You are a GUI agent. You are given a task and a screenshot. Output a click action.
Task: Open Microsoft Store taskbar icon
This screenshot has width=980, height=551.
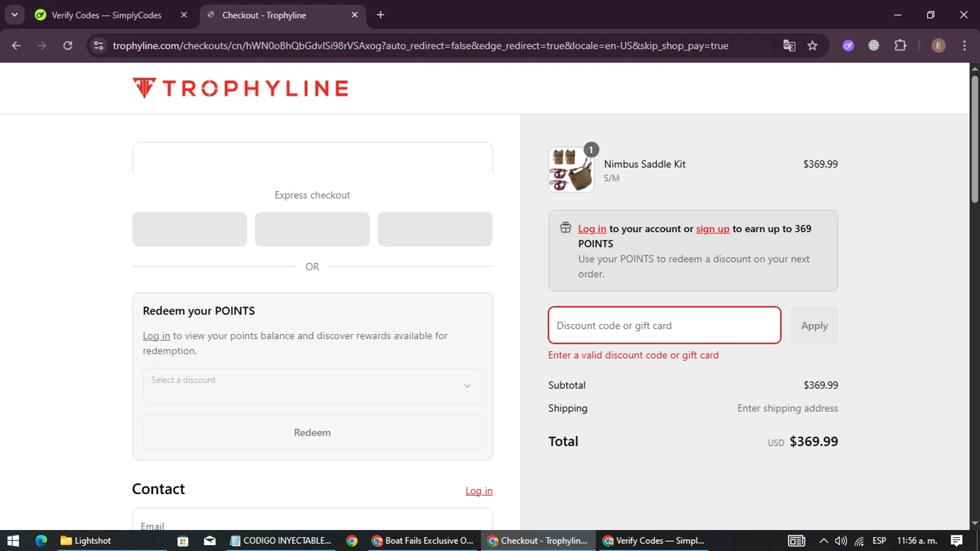coord(183,541)
